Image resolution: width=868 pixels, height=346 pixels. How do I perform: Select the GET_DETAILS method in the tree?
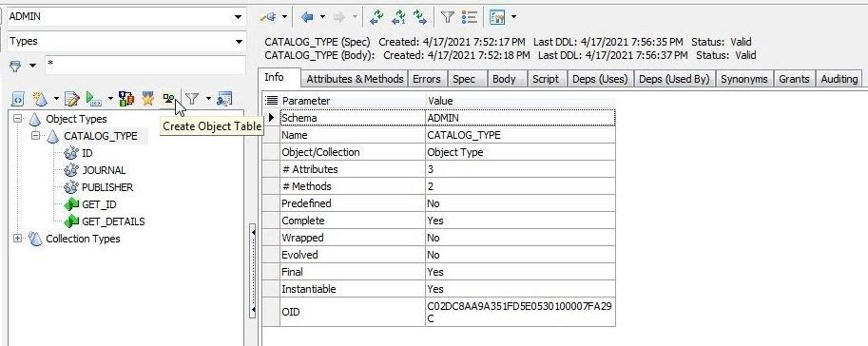tap(113, 222)
